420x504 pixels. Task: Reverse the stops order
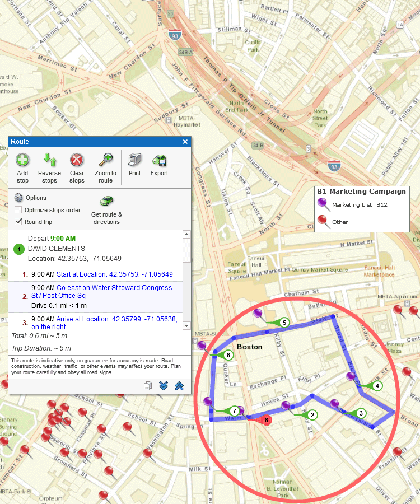[x=49, y=160]
